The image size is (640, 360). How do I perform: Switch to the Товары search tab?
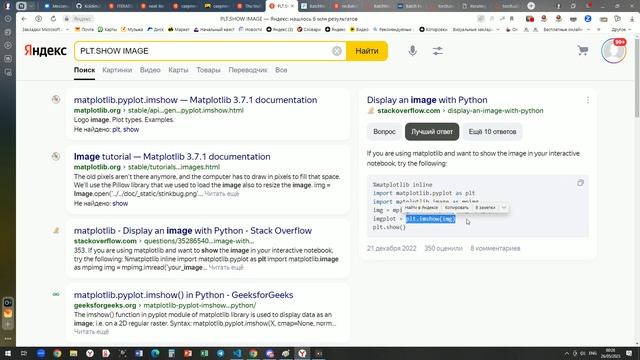coord(208,70)
